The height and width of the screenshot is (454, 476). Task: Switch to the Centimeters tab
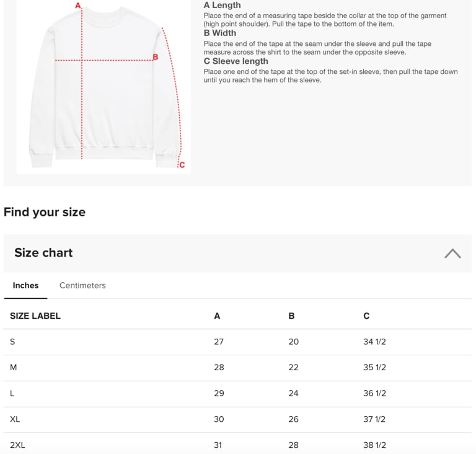pyautogui.click(x=82, y=285)
